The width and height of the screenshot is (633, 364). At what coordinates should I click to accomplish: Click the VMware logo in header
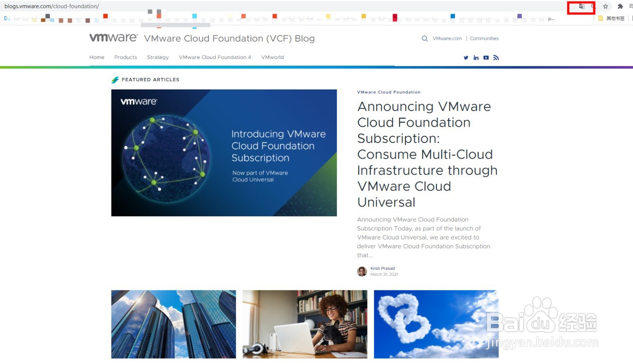[113, 38]
